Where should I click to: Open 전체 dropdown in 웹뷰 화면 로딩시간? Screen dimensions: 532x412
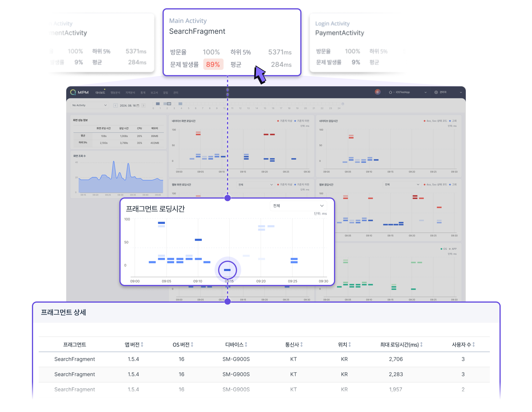coord(256,185)
